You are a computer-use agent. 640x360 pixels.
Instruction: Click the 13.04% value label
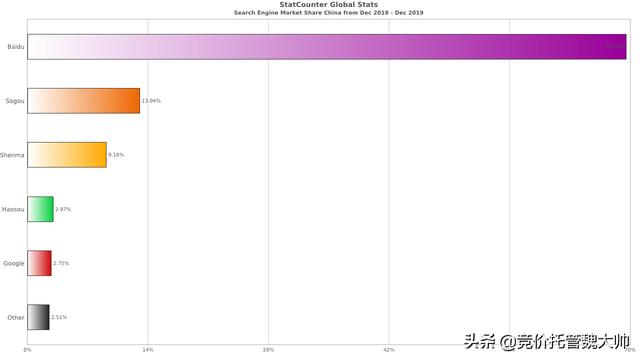[151, 101]
